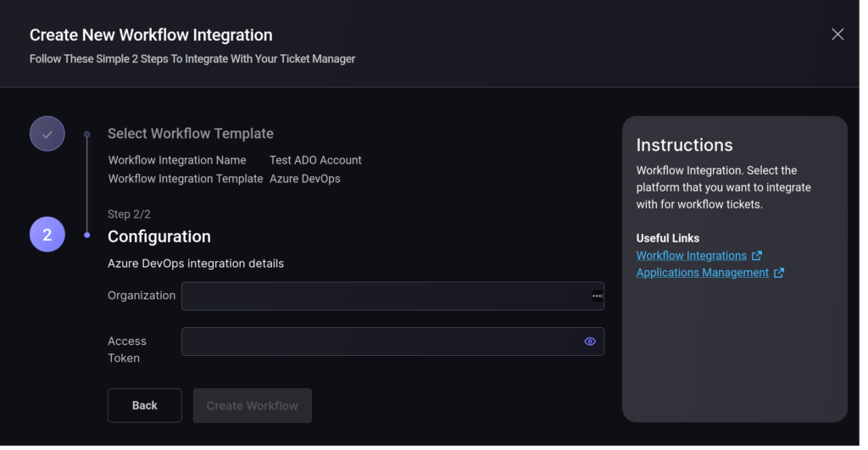The height and width of the screenshot is (450, 868).
Task: Select the step 2 numbered circle
Action: click(x=47, y=235)
